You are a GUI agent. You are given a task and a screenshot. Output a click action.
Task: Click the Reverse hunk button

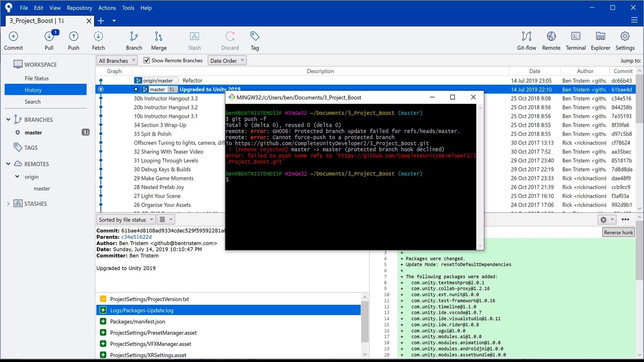tap(619, 233)
